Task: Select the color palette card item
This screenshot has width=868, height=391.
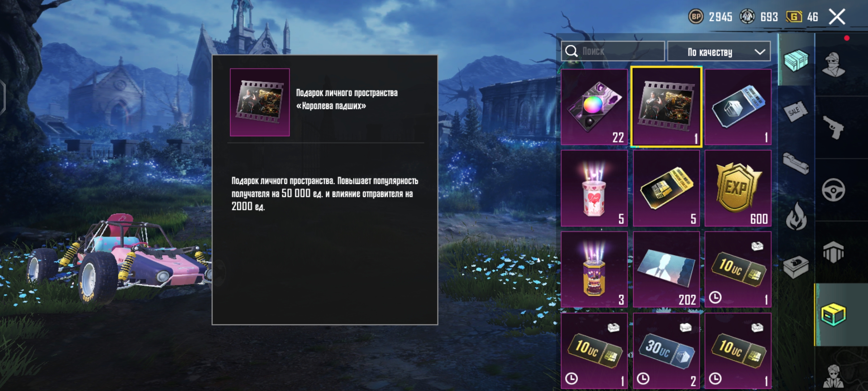Action: 594,107
